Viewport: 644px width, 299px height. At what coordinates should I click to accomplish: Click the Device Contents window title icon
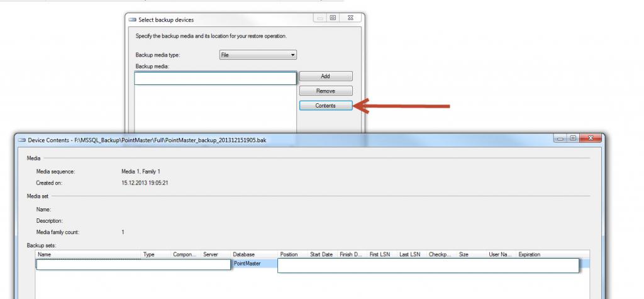coord(22,140)
